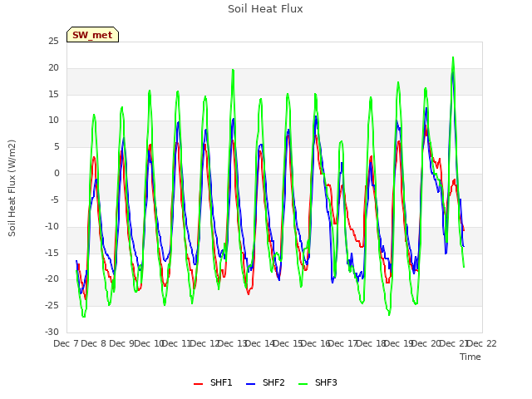Screen dimensions: 532x399
Task: Click the highest green SHF3 peak above 20
Action: point(453,57)
